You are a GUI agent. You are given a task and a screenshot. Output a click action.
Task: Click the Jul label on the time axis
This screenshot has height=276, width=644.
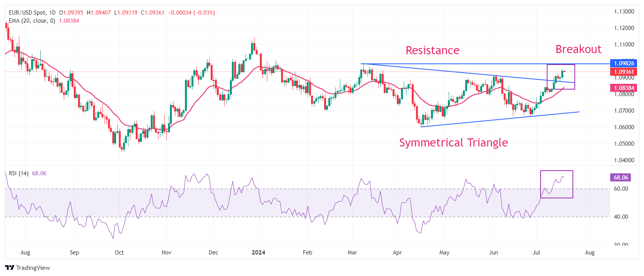(x=536, y=253)
